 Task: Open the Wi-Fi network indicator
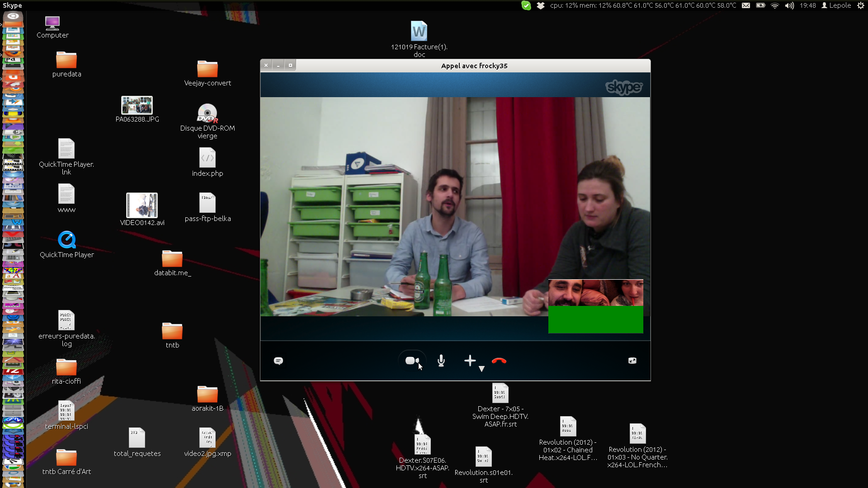point(775,5)
